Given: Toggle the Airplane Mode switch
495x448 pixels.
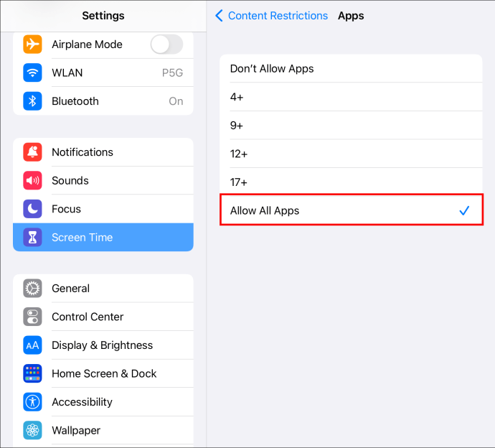Looking at the screenshot, I should (166, 45).
